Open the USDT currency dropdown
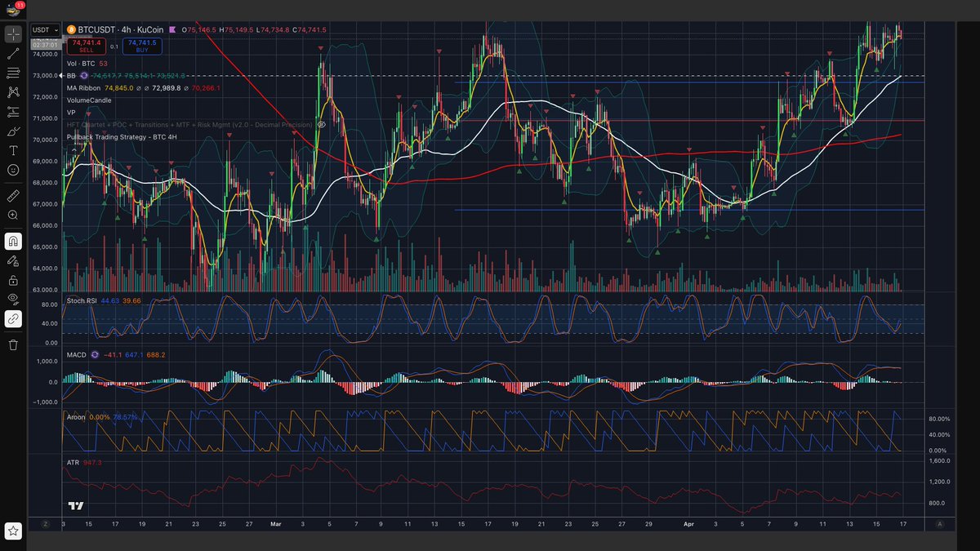Viewport: 980px width, 551px height. [x=44, y=29]
